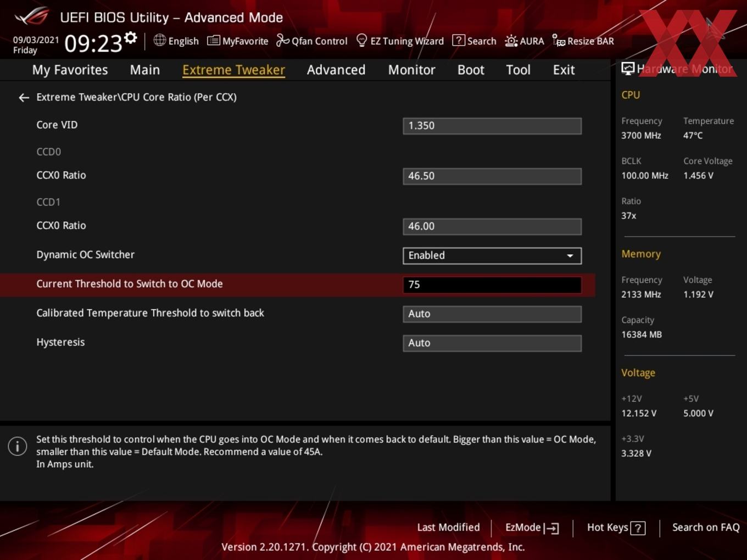Go to the Monitor tab

click(412, 70)
